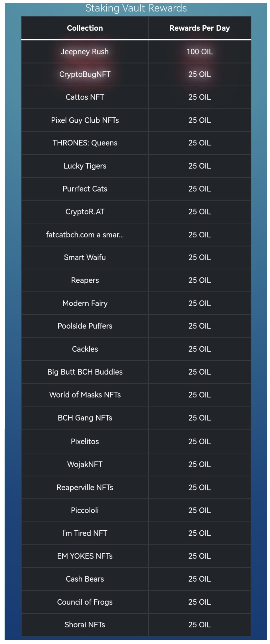
Task: Open the CryptoBugNFT collection entry
Action: [x=85, y=74]
